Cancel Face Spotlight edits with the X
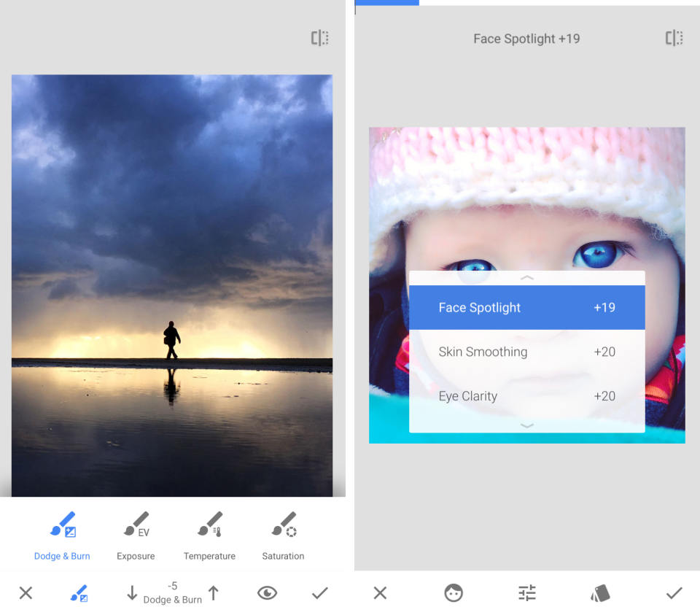The width and height of the screenshot is (700, 615). 380,593
